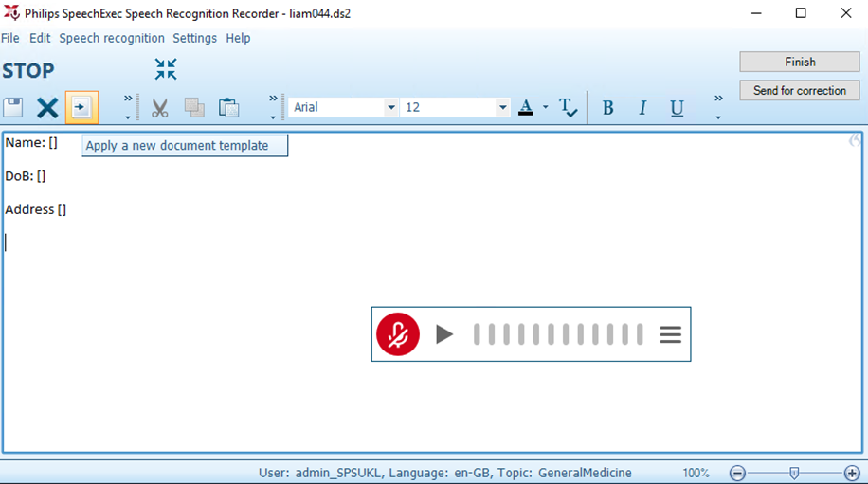
Task: Expand the file toolbar overflow chevron
Action: [128, 107]
